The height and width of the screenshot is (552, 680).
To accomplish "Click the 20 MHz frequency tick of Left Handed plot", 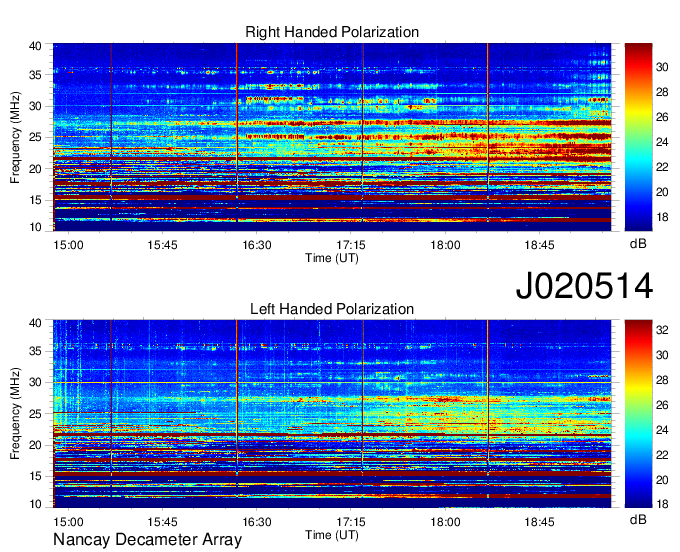I will (35, 445).
